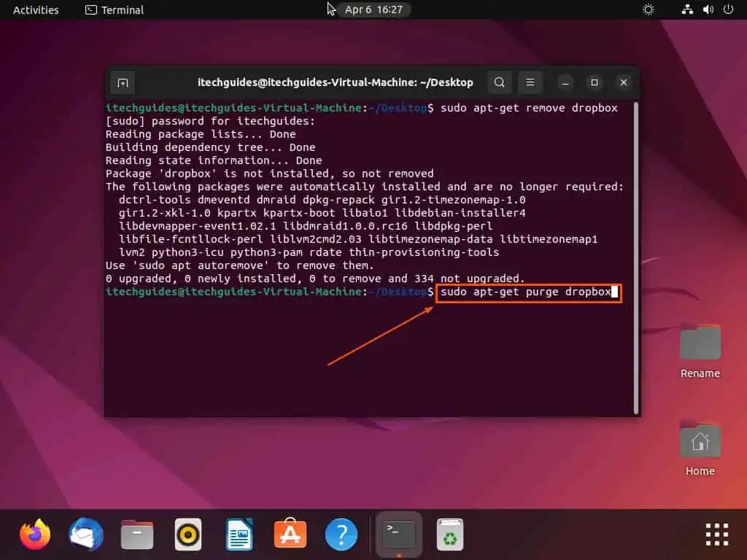Open LibreOffice Writer from the dock

click(x=239, y=534)
